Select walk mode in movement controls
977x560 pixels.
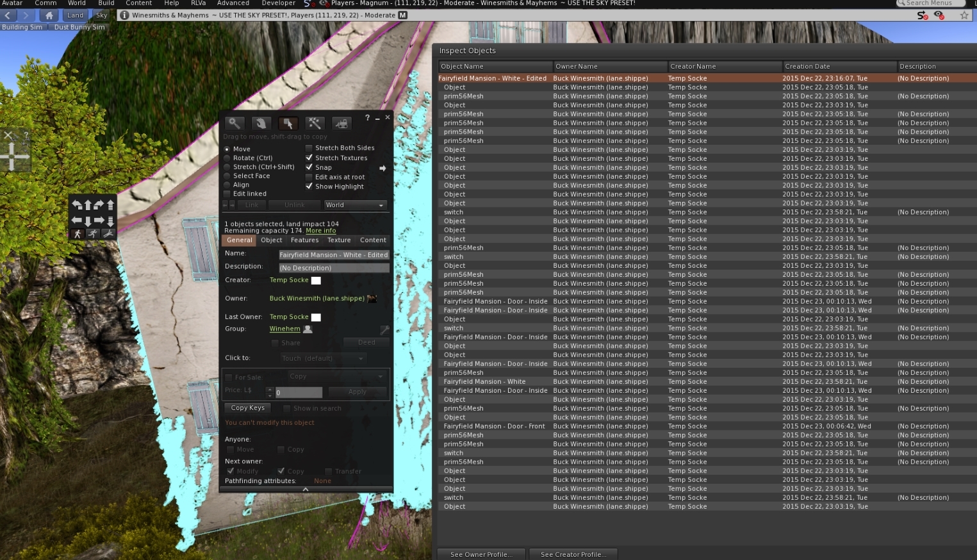(x=78, y=234)
